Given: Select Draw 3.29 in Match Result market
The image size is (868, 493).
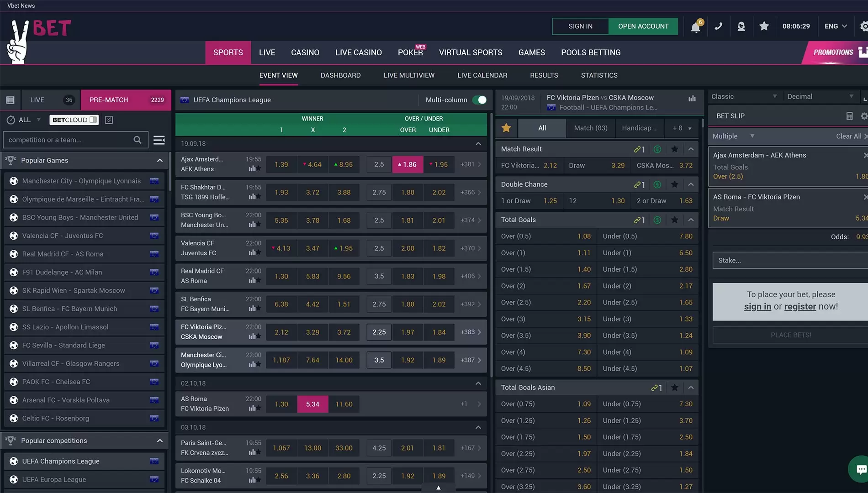Looking at the screenshot, I should (597, 165).
